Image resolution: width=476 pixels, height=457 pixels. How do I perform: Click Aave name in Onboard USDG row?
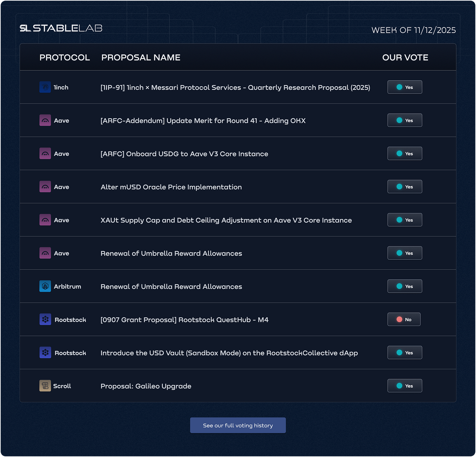pos(61,154)
